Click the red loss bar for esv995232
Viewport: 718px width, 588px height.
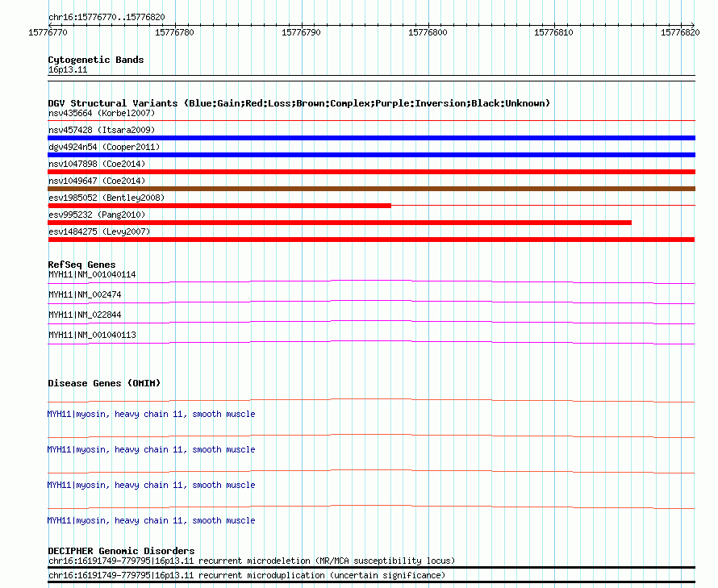(x=340, y=223)
